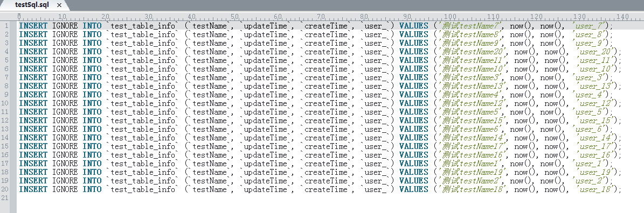Click empty line number 21 in the gutter
644x213 pixels.
pos(5,198)
